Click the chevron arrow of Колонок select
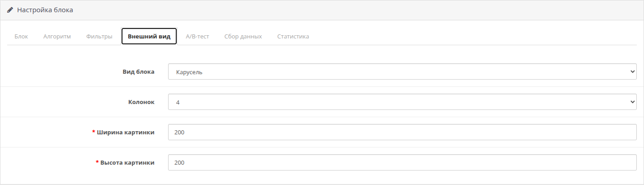 coord(632,102)
